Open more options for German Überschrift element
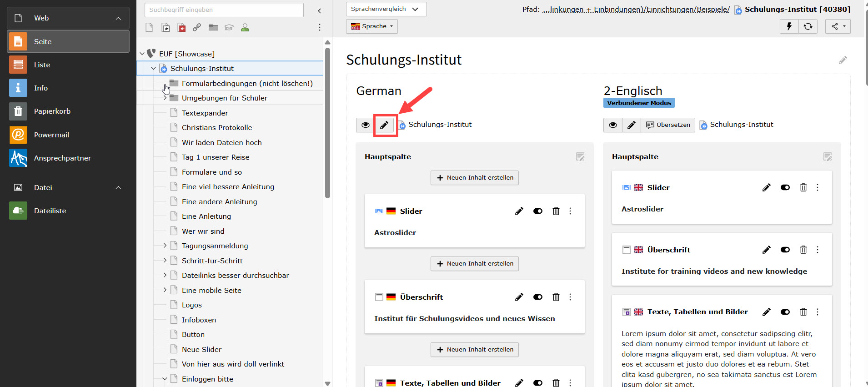This screenshot has width=868, height=387. [570, 297]
